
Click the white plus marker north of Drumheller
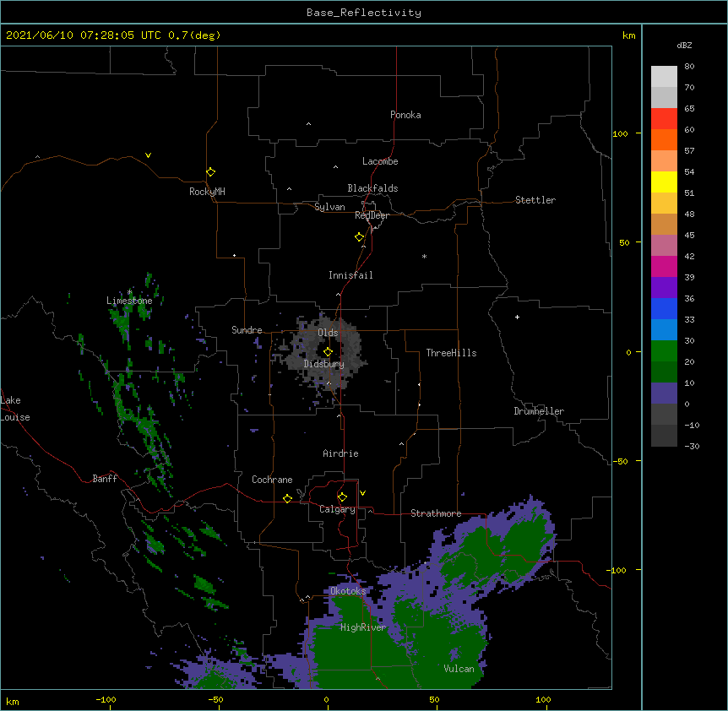pos(517,317)
